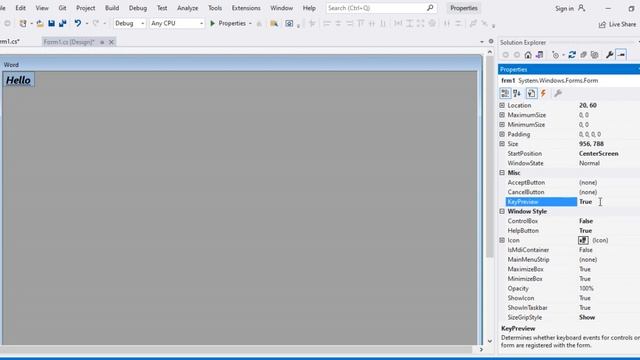Expand the MinimumSize property
The width and height of the screenshot is (640, 360).
click(502, 124)
